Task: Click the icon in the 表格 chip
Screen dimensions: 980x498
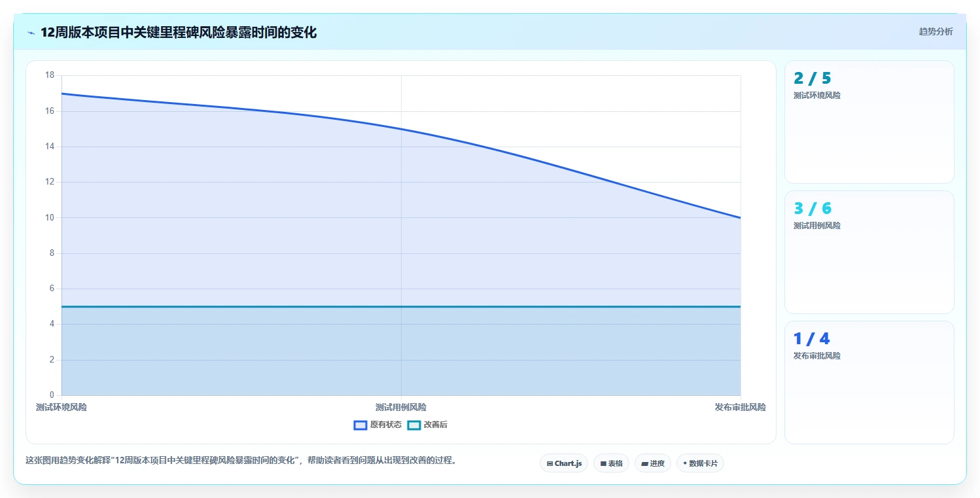Action: pos(603,463)
